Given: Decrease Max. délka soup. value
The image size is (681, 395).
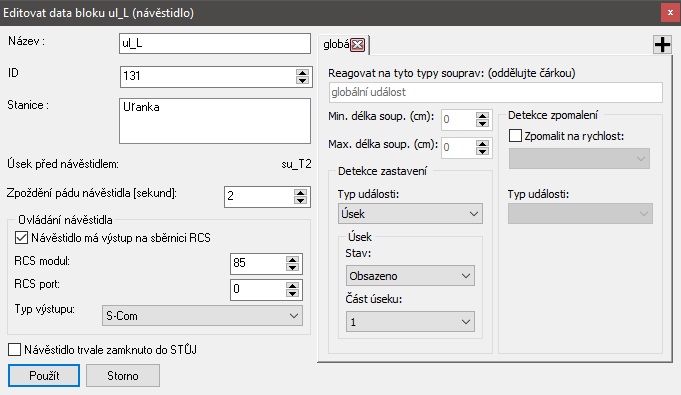Looking at the screenshot, I should [482, 152].
